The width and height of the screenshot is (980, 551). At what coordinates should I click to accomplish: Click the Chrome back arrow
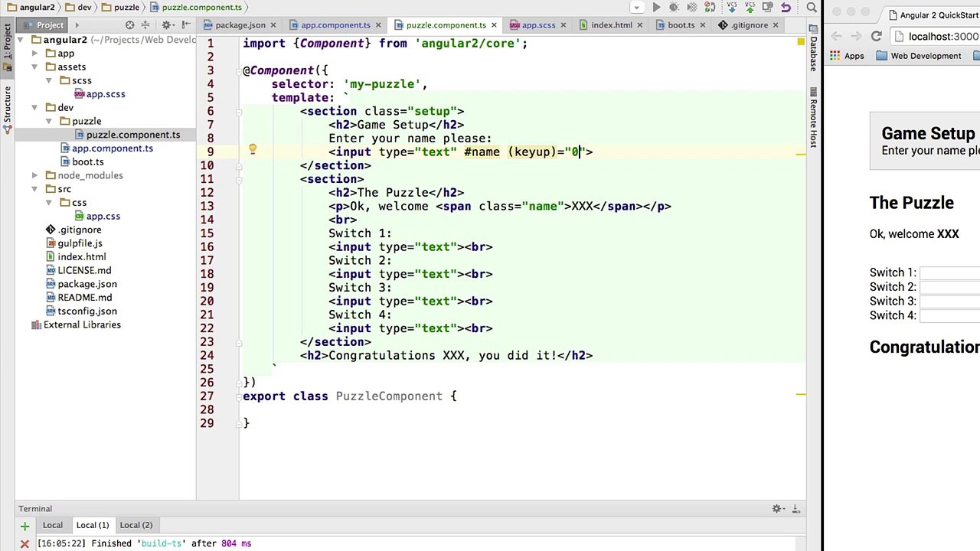point(837,36)
